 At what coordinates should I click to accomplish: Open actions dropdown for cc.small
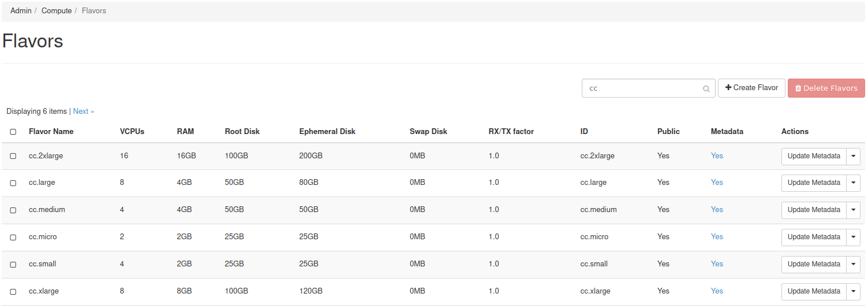coord(853,265)
